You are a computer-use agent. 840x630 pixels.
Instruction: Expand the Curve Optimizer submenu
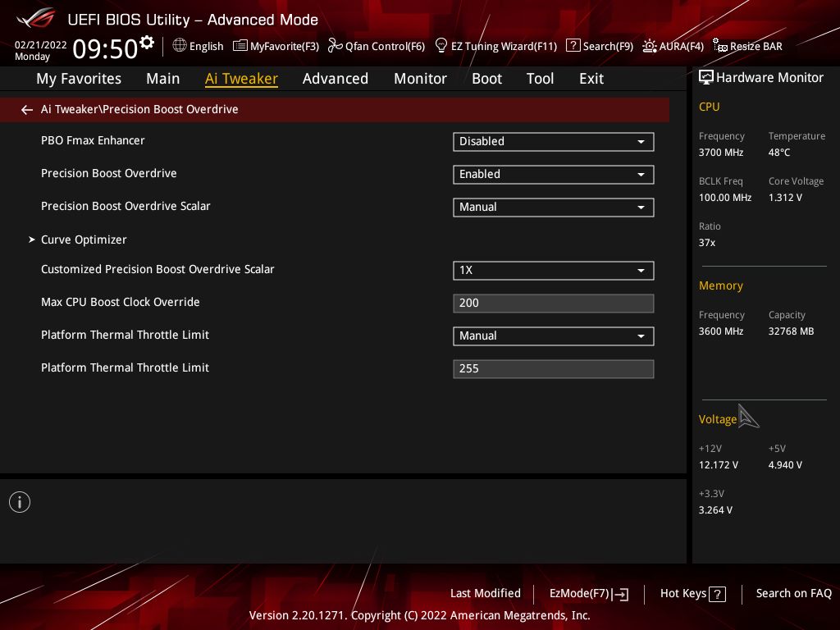pos(84,240)
